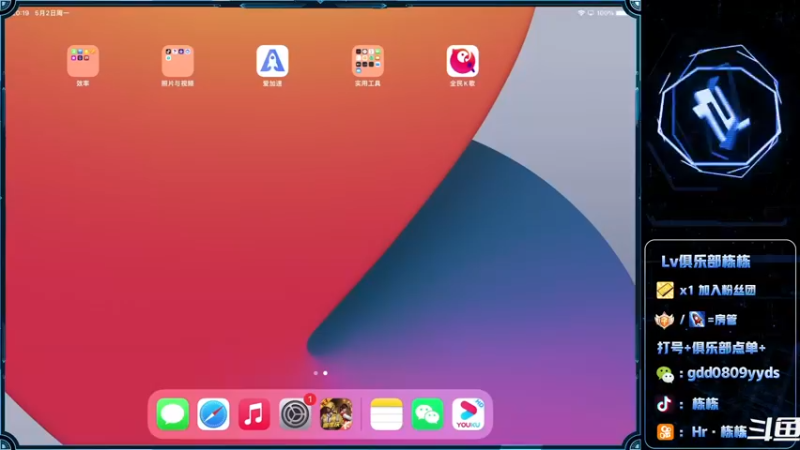Click the WeChat logo beside gdd0809yyds
Viewport: 800px width, 450px height.
pos(665,374)
